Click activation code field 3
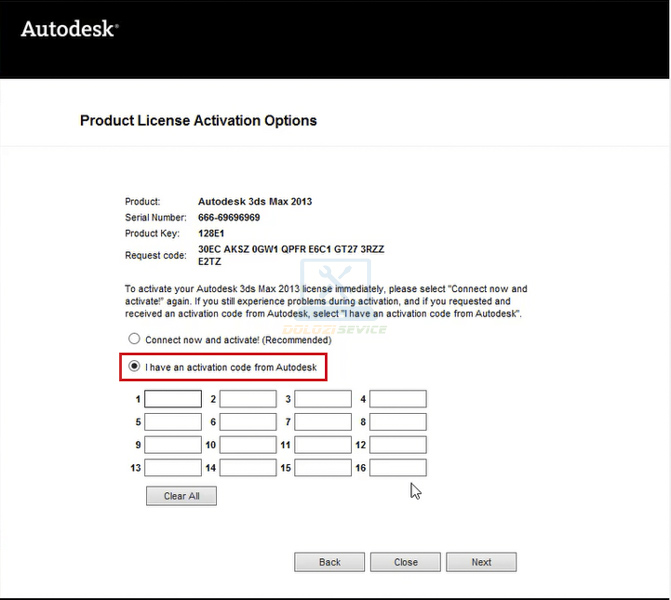The image size is (671, 600). (x=323, y=399)
